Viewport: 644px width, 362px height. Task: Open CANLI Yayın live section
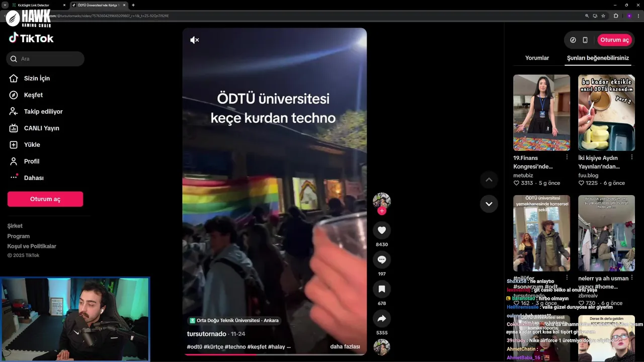pos(41,128)
